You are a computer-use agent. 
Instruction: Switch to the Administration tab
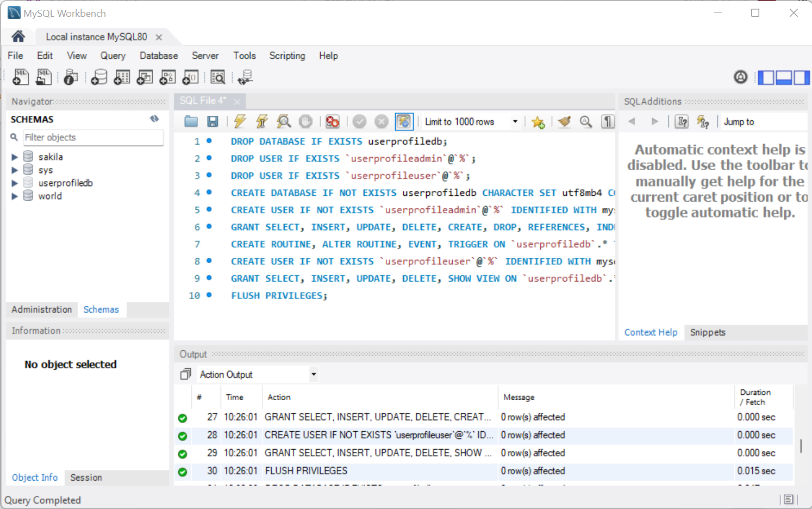coord(41,309)
